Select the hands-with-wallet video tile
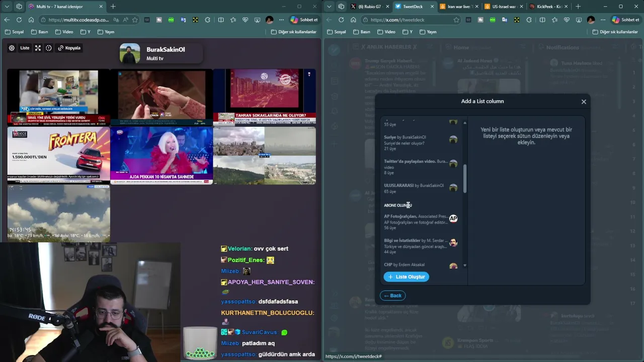This screenshot has height=362, width=644. pos(162,97)
